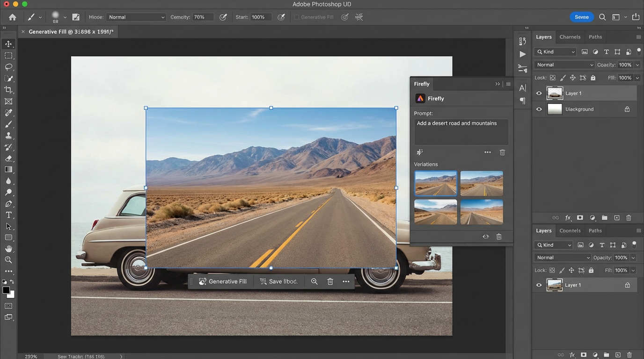Toggle visibility of Uiackground layer

click(x=539, y=109)
